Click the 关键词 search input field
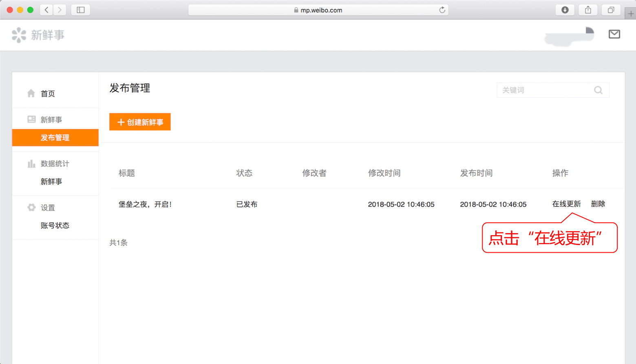 click(544, 90)
